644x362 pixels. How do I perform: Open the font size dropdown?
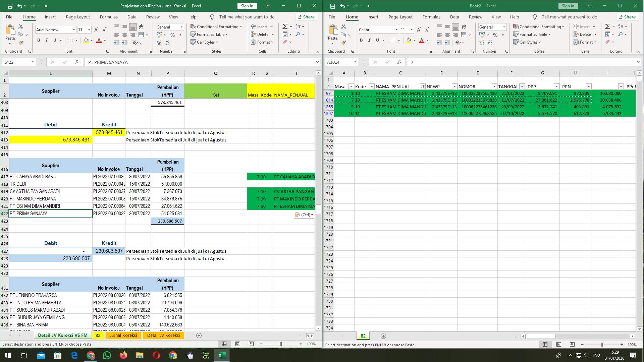[89, 29]
